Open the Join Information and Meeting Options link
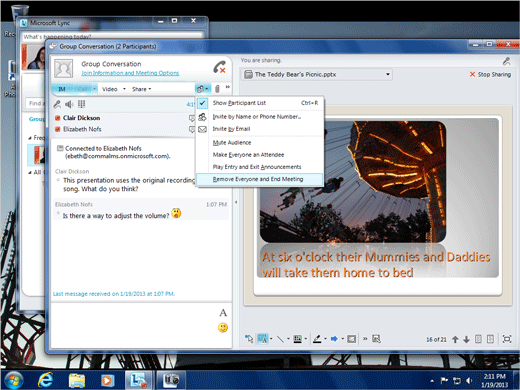The image size is (520, 390). pos(130,73)
